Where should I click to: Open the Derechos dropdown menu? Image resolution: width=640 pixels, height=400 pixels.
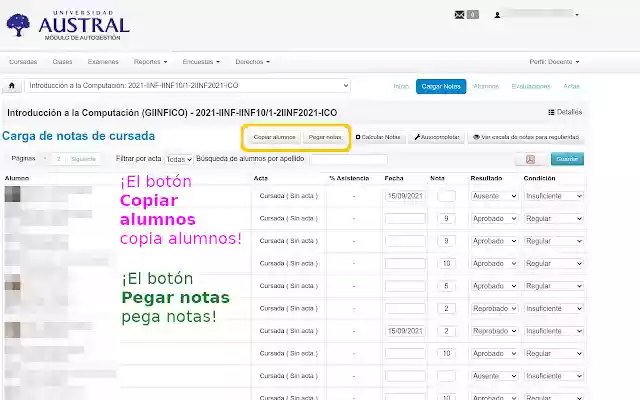coord(252,62)
